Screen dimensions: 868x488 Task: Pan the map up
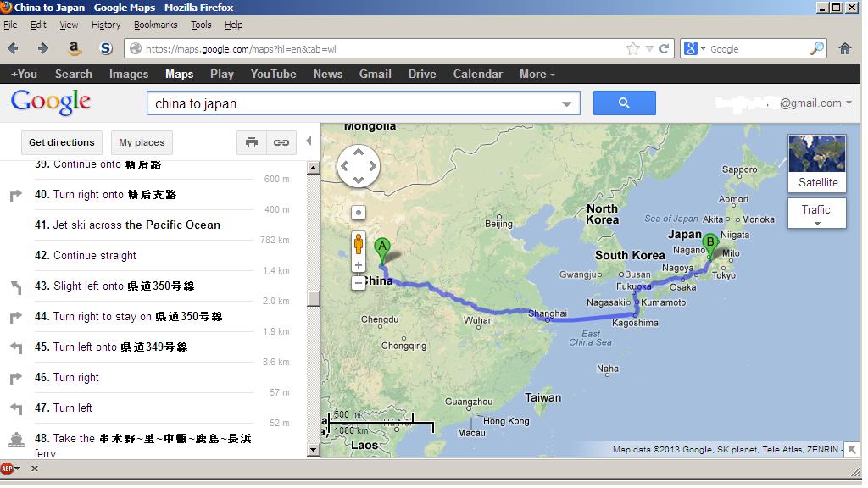pos(359,152)
